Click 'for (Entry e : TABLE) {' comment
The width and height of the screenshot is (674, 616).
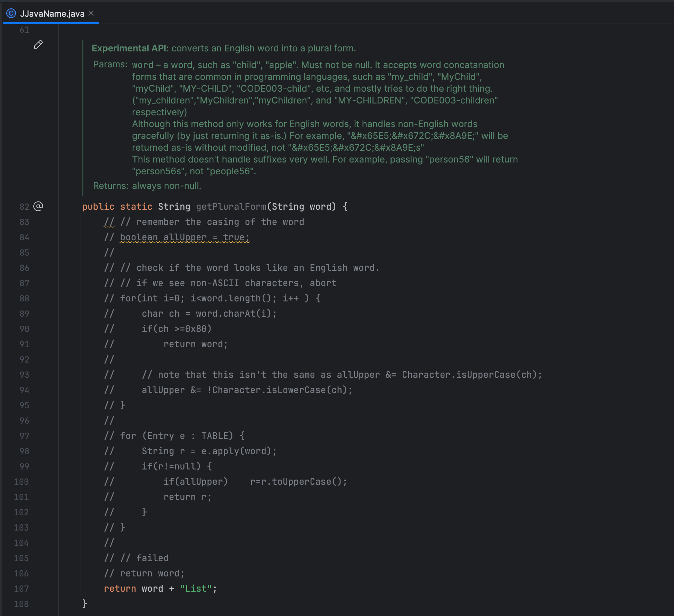point(182,436)
